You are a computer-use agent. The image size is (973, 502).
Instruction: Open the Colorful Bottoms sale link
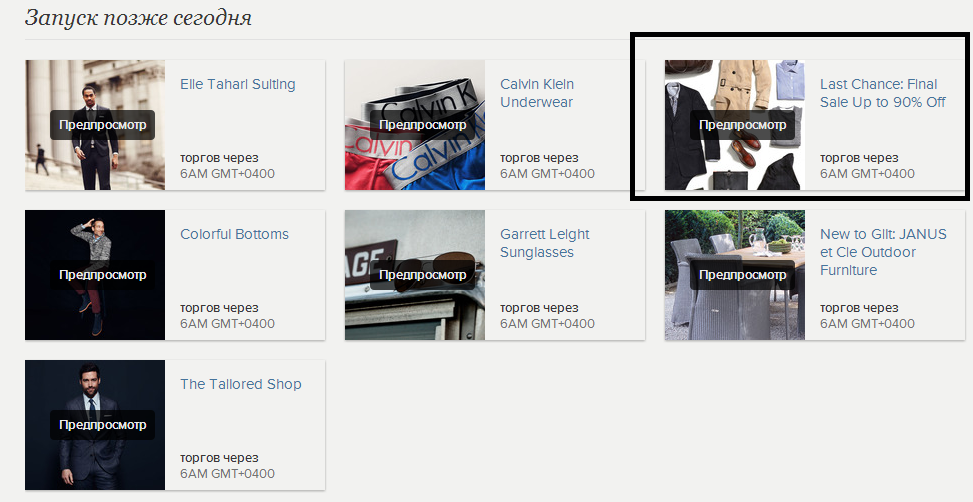pos(235,235)
